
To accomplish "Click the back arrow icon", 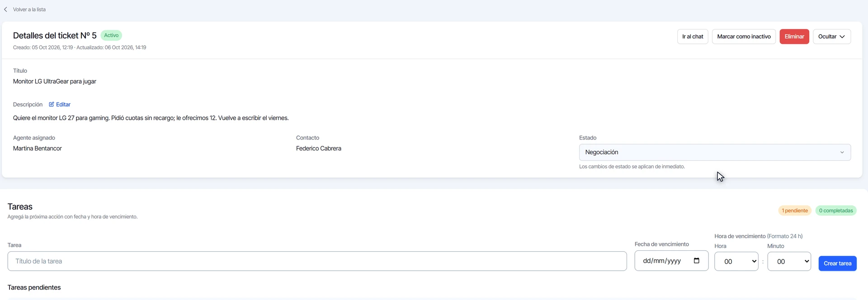I will (x=5, y=9).
